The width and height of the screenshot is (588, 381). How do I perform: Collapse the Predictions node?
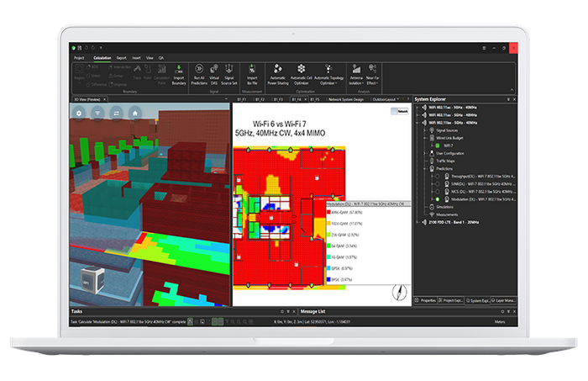425,168
